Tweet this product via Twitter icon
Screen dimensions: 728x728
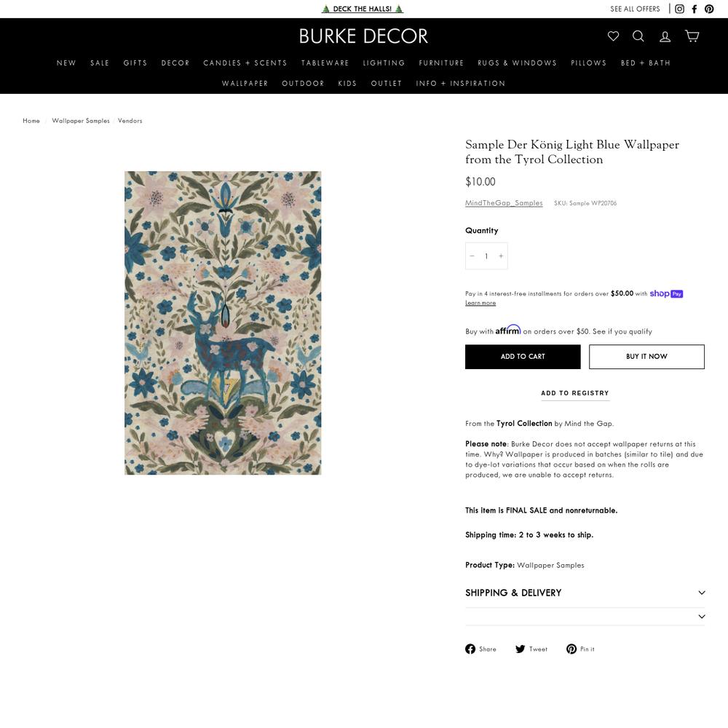pyautogui.click(x=531, y=649)
